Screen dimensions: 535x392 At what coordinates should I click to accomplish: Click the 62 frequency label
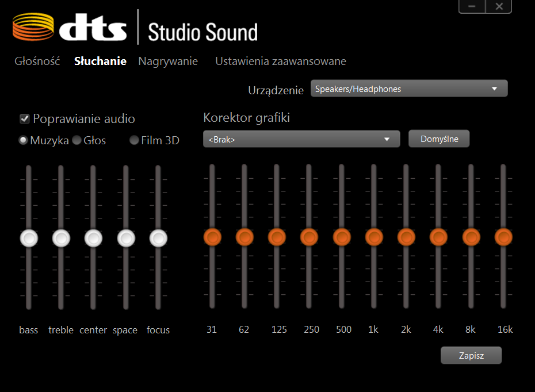coord(244,329)
